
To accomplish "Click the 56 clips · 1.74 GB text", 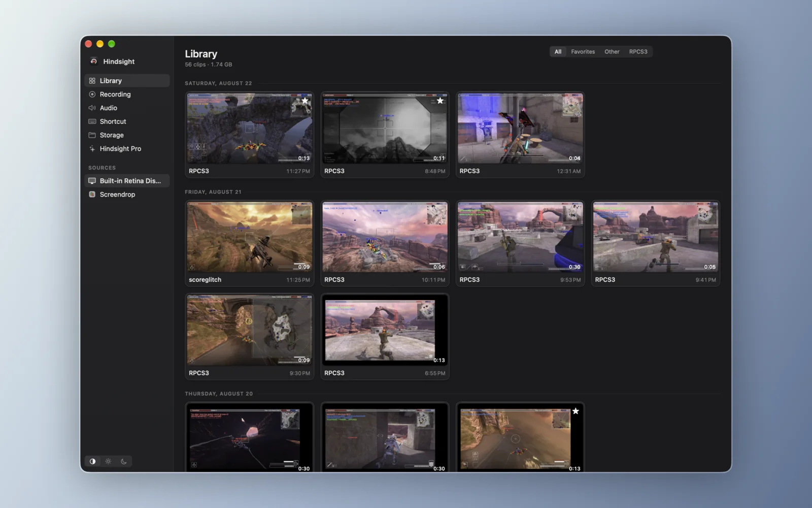I will pyautogui.click(x=209, y=65).
